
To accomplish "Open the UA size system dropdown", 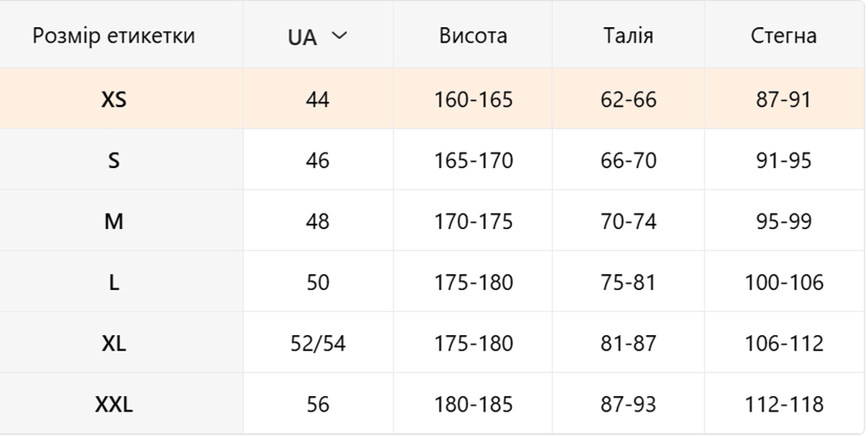I will (x=318, y=36).
